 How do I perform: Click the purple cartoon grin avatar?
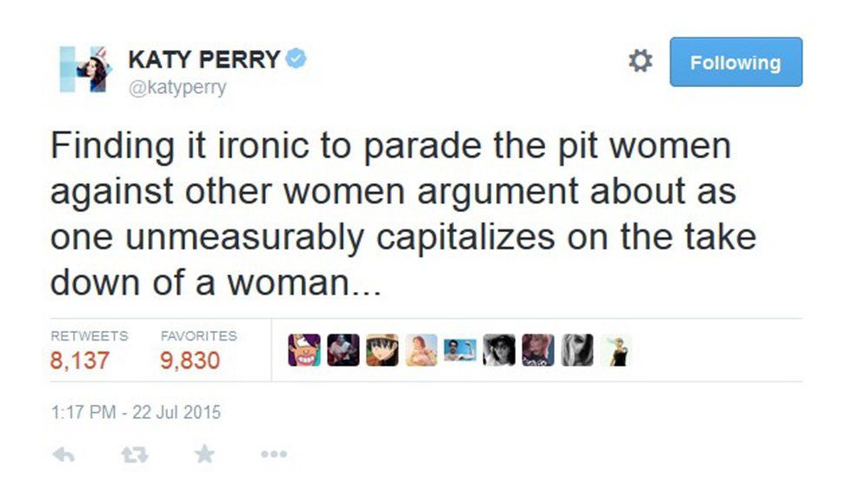click(x=303, y=349)
